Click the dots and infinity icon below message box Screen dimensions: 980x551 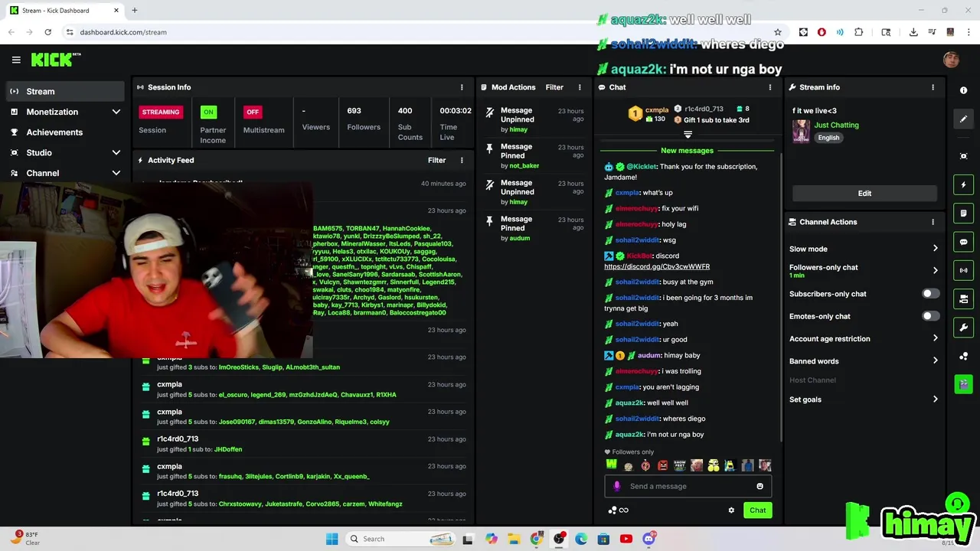618,510
